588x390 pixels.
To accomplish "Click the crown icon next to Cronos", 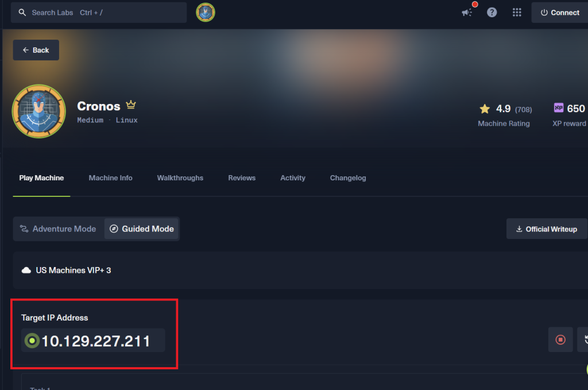I will pyautogui.click(x=131, y=105).
